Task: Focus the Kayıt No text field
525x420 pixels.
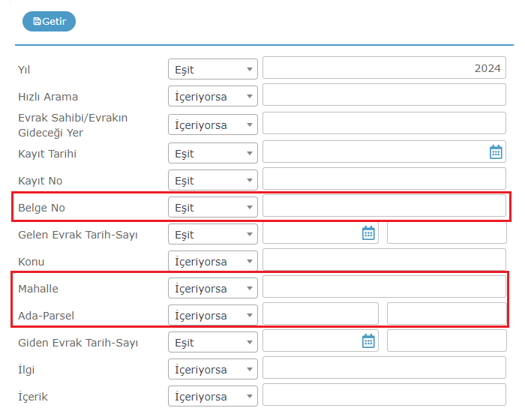Action: tap(384, 178)
